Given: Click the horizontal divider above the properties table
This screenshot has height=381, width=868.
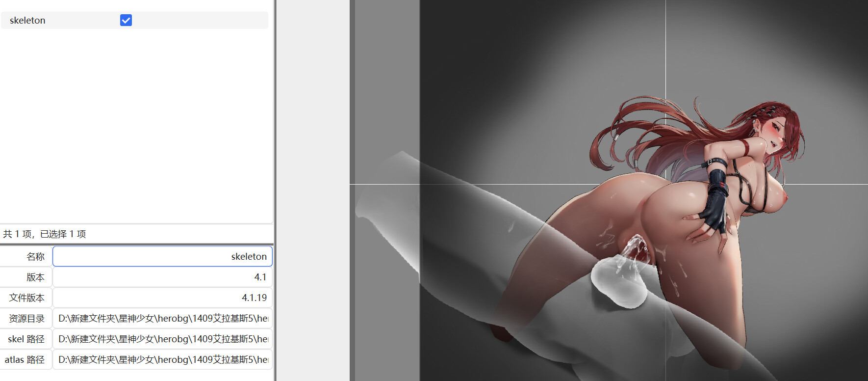Looking at the screenshot, I should pyautogui.click(x=136, y=244).
